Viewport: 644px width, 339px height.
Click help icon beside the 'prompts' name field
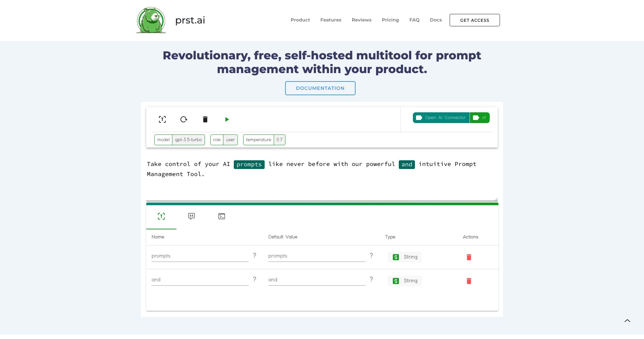pyautogui.click(x=255, y=256)
